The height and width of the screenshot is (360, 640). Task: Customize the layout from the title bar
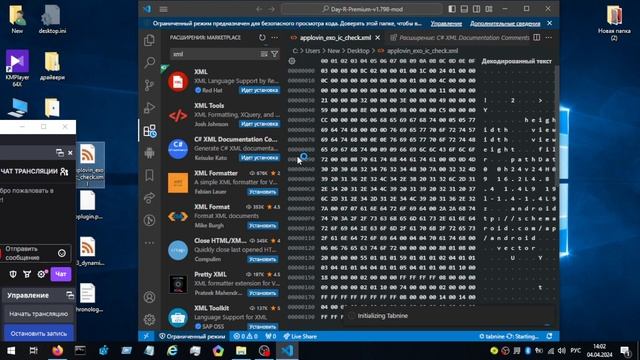point(489,9)
